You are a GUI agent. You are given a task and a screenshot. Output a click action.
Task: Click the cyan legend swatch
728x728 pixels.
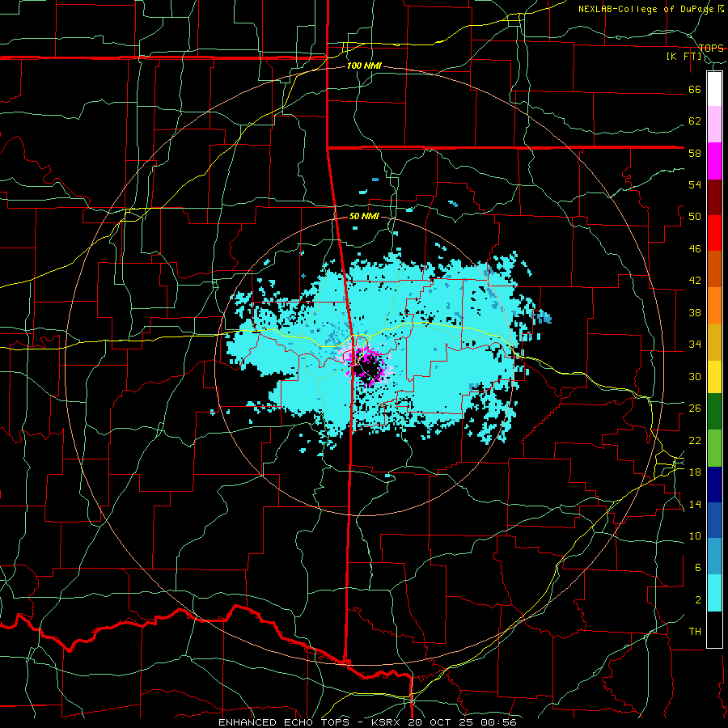(x=714, y=593)
